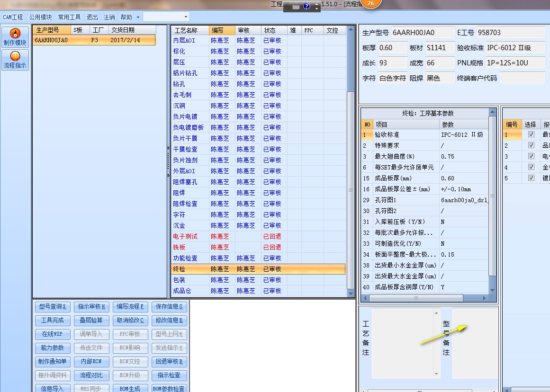Click the 保存信息S button
The image size is (550, 392).
pos(170,307)
